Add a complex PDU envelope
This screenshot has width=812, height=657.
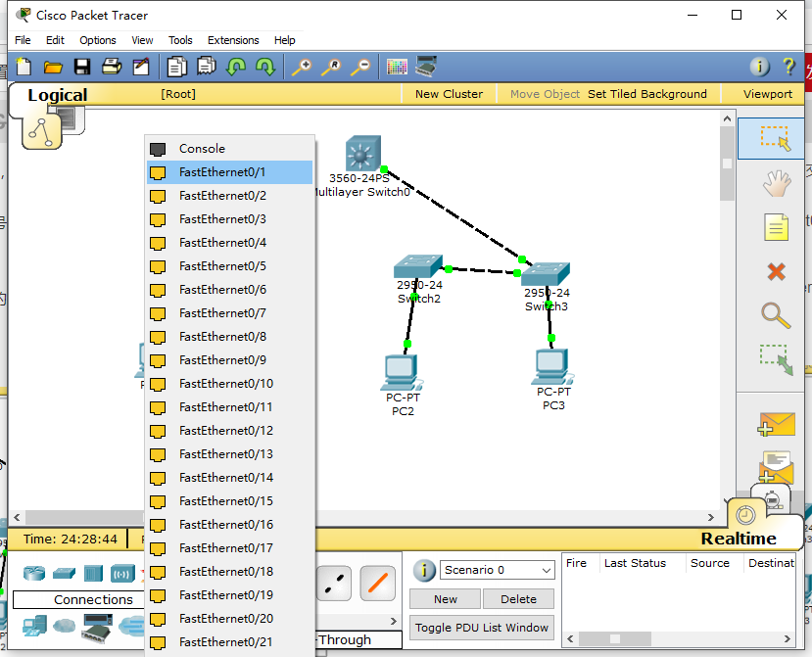point(776,466)
